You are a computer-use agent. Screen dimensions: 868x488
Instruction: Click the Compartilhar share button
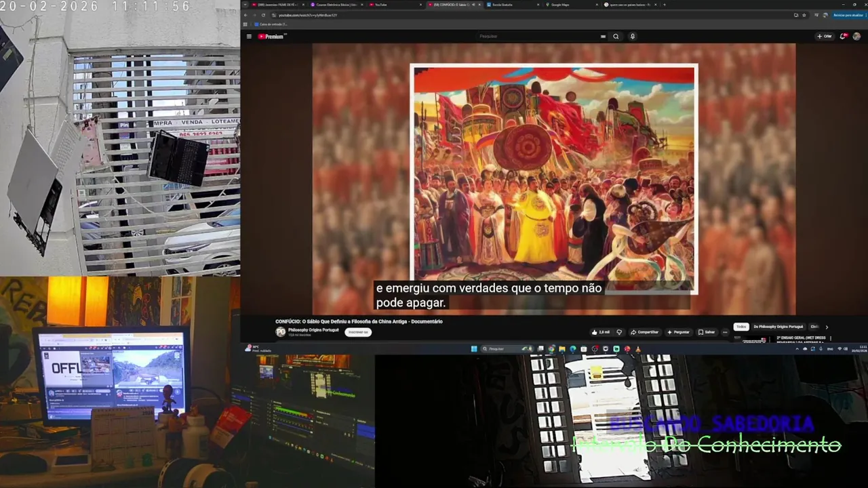(645, 332)
